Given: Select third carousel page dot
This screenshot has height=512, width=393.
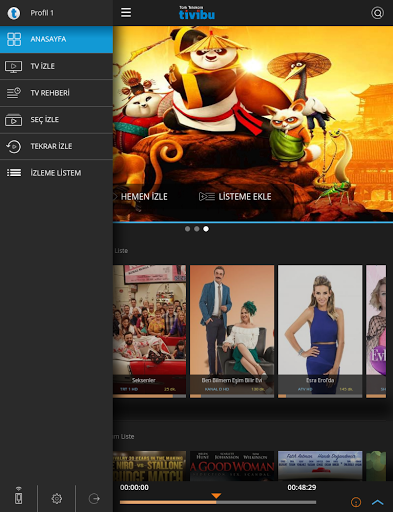Looking at the screenshot, I should tap(206, 229).
